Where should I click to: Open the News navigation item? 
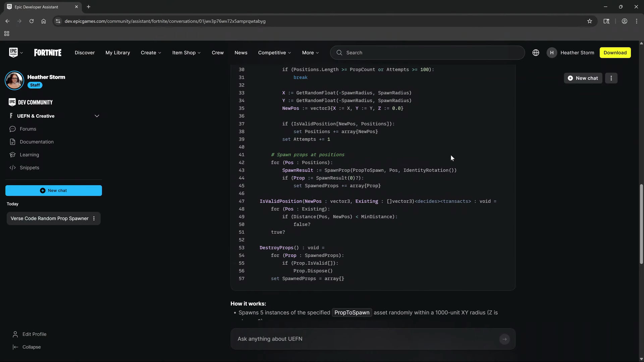241,53
